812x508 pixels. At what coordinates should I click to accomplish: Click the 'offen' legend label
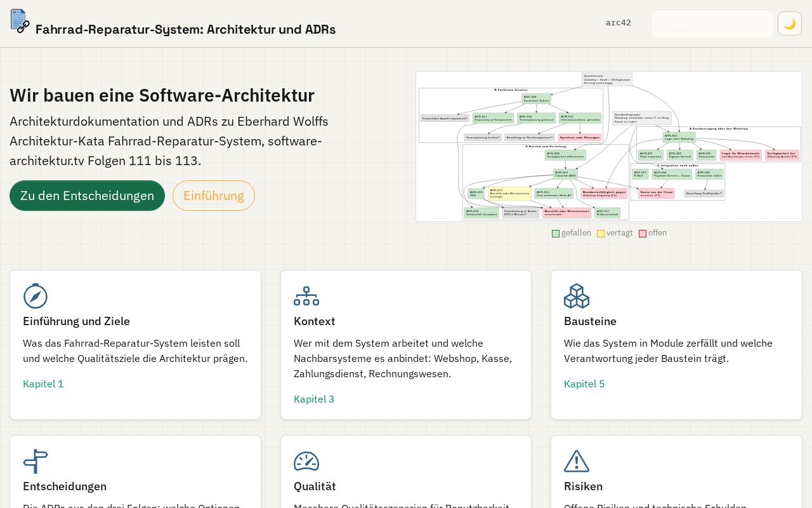point(657,233)
